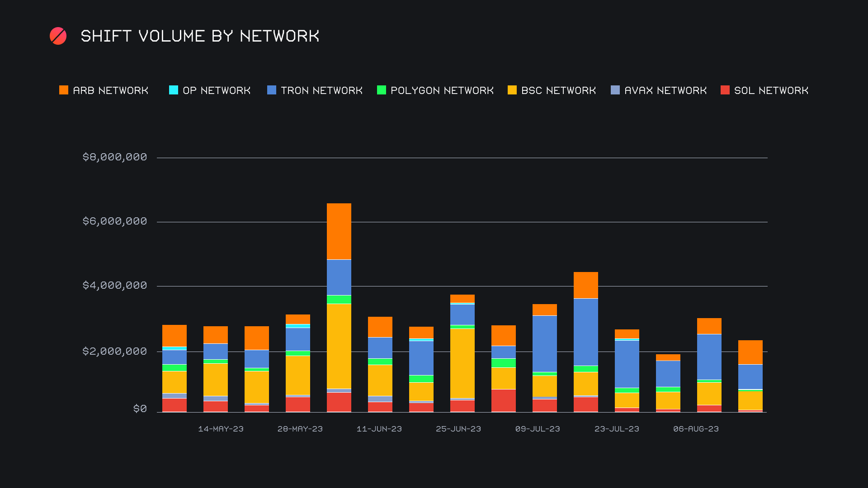
Task: Click the SOL Network red legend swatch
Action: pyautogui.click(x=725, y=90)
